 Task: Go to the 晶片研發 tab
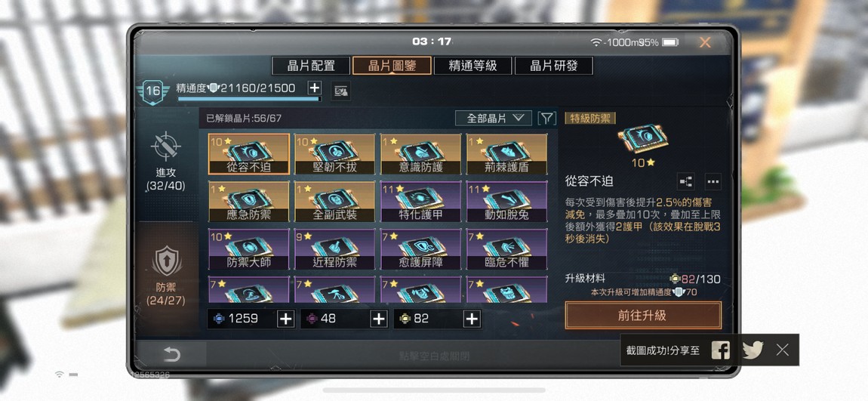[x=553, y=66]
